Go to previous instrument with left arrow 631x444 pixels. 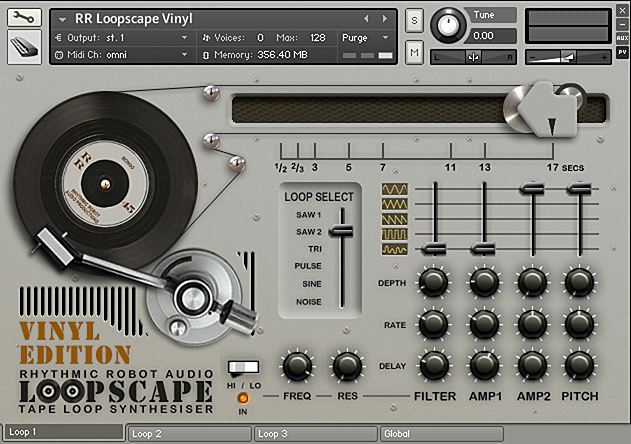(366, 19)
